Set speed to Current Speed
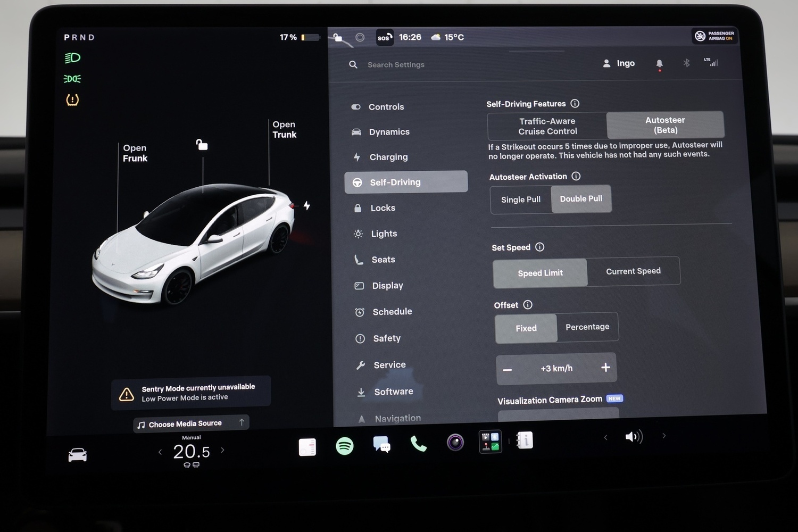Image resolution: width=798 pixels, height=532 pixels. point(633,271)
